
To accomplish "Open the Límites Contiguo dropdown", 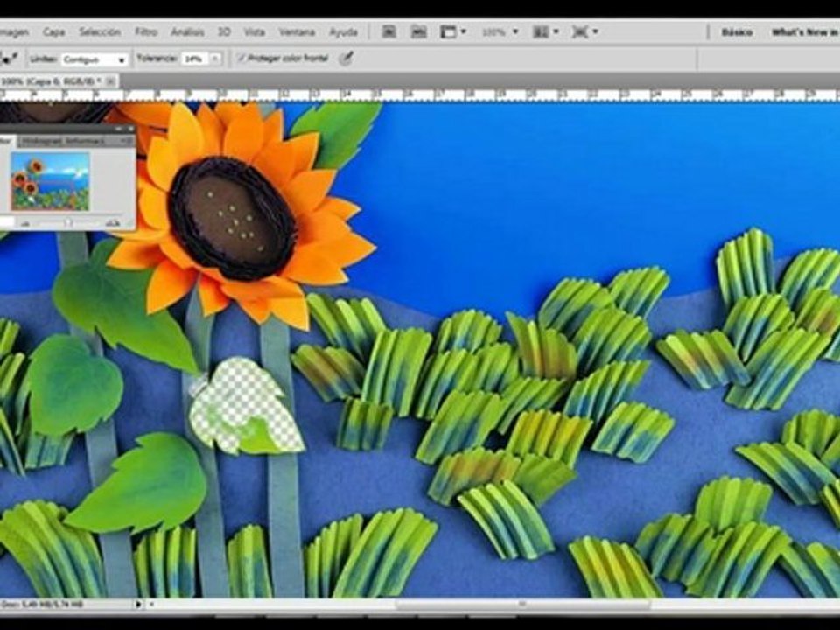I will tap(94, 59).
